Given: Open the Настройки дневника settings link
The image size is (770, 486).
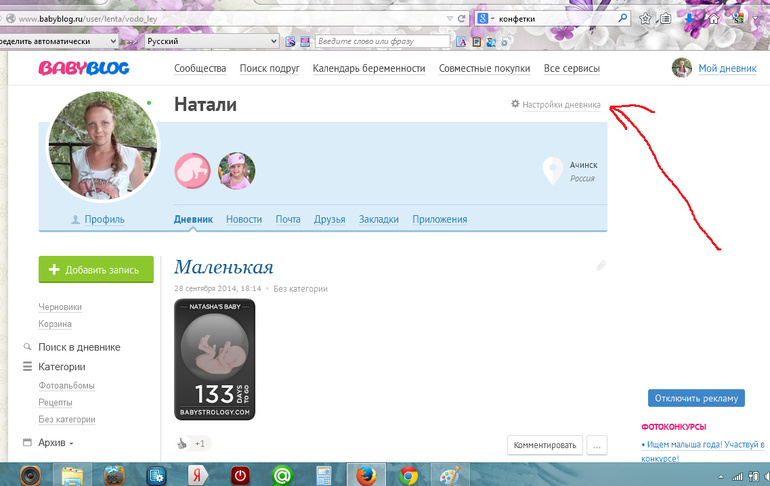Looking at the screenshot, I should [x=556, y=104].
